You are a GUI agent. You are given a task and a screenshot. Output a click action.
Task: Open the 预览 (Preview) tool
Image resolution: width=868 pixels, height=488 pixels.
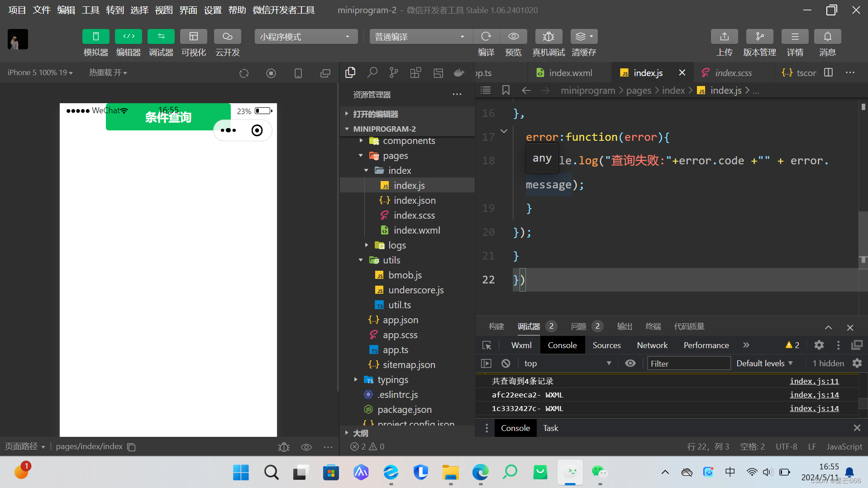513,36
